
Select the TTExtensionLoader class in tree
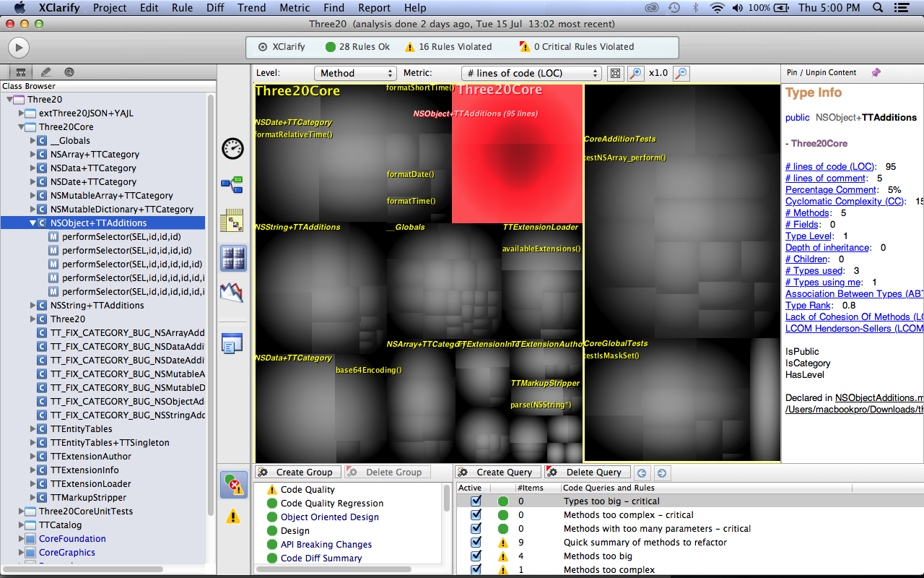(x=91, y=484)
